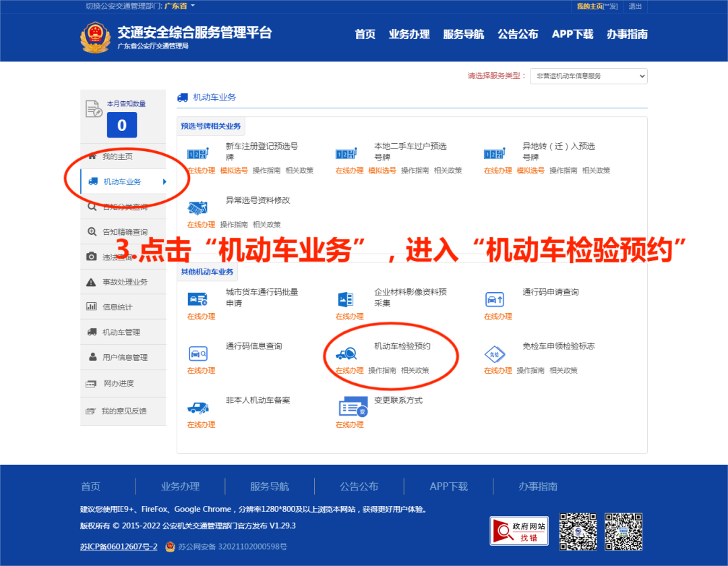Image resolution: width=728 pixels, height=566 pixels.
Task: Go to 首页 in top navigation
Action: click(365, 34)
